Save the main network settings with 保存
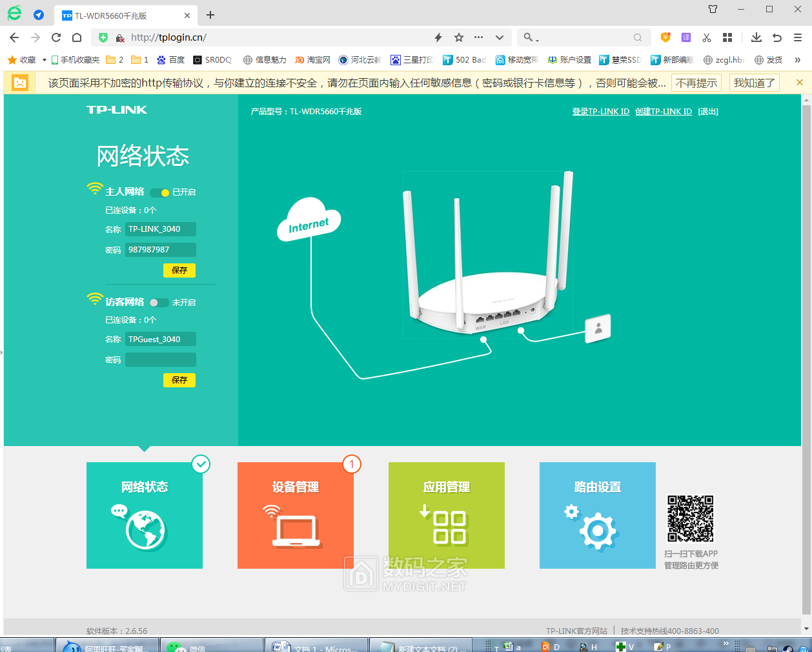This screenshot has width=812, height=652. click(x=179, y=270)
